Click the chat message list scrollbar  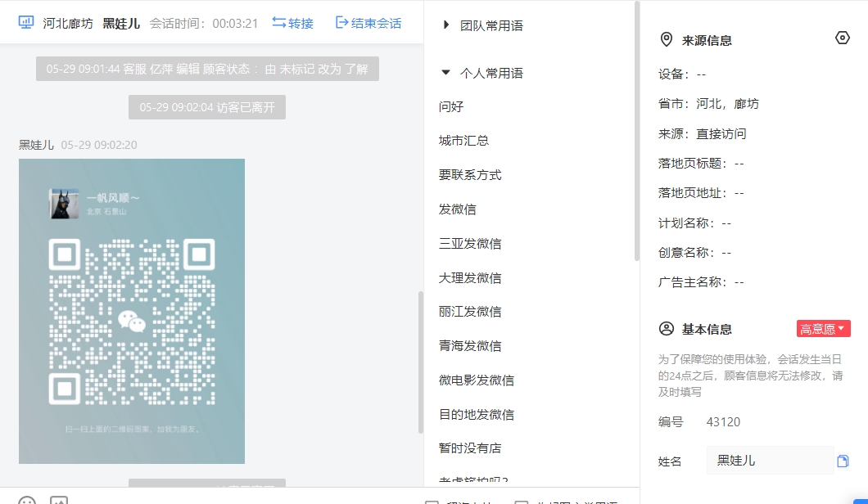click(421, 362)
